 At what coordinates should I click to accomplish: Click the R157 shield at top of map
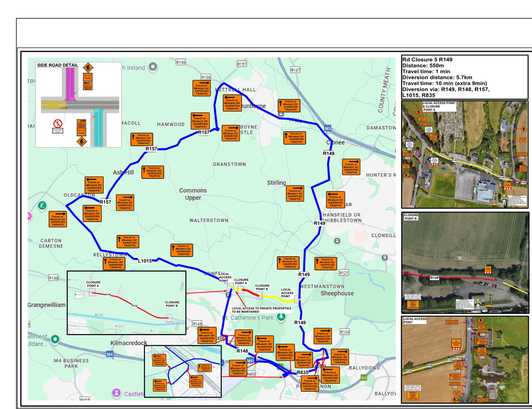coord(241,64)
